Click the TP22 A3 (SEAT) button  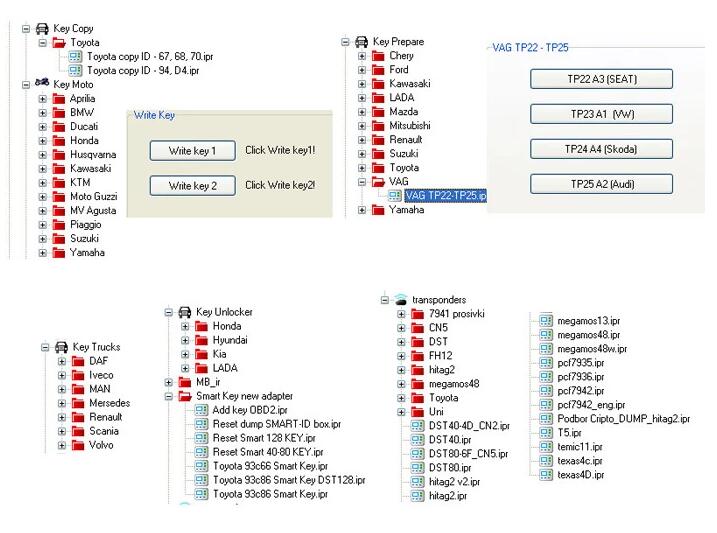[x=601, y=79]
